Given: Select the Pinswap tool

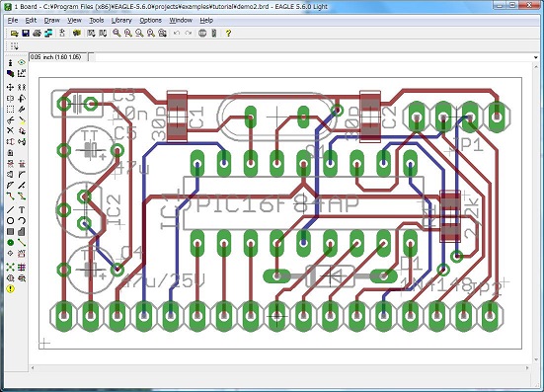Looking at the screenshot, I should (x=11, y=141).
